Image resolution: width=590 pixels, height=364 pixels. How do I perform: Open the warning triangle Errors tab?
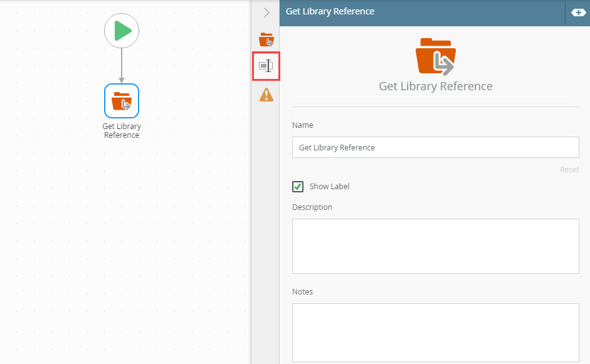tap(266, 95)
